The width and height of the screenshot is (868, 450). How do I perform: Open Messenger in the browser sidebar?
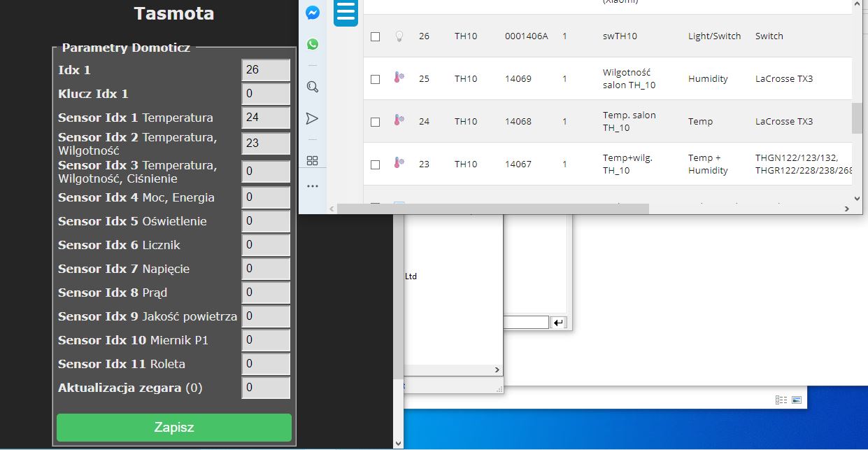coord(313,13)
